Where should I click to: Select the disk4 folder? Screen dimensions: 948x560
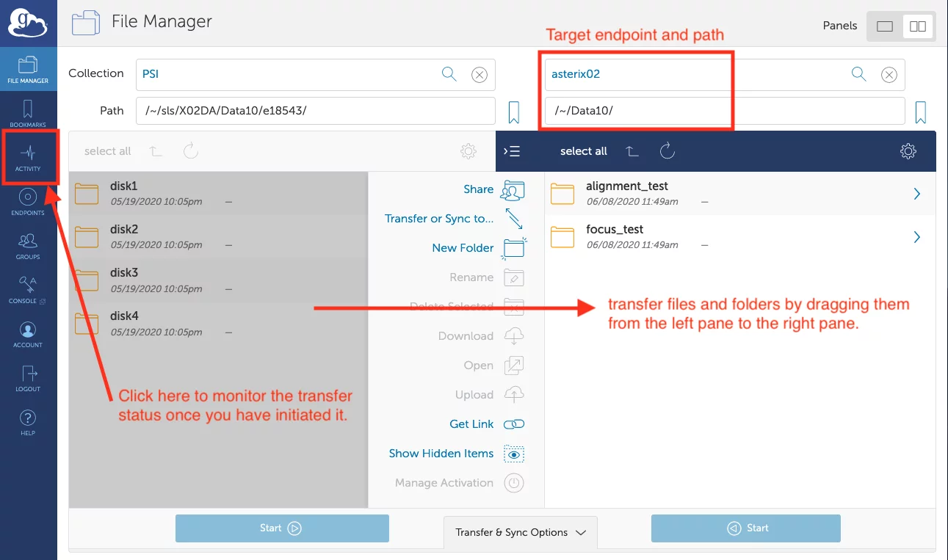(218, 323)
